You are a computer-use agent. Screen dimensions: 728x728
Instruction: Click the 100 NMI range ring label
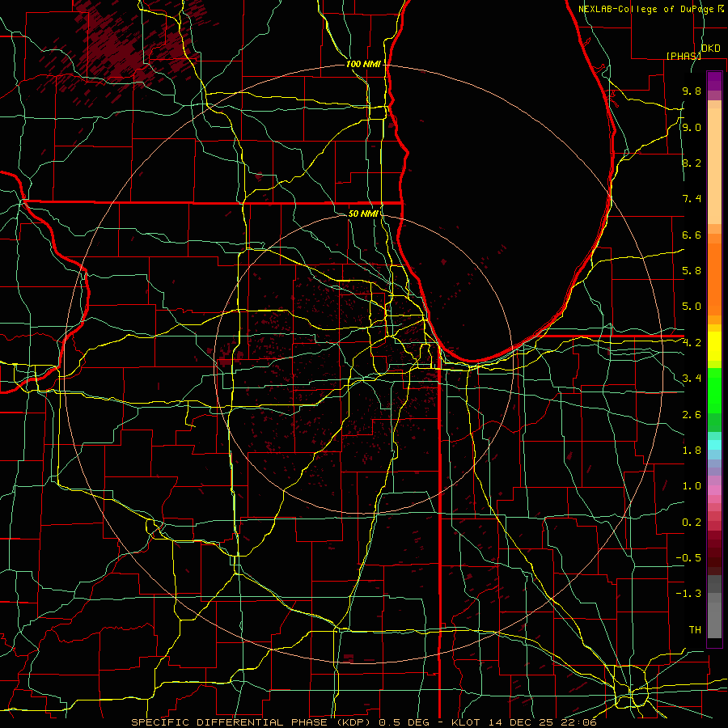click(363, 64)
